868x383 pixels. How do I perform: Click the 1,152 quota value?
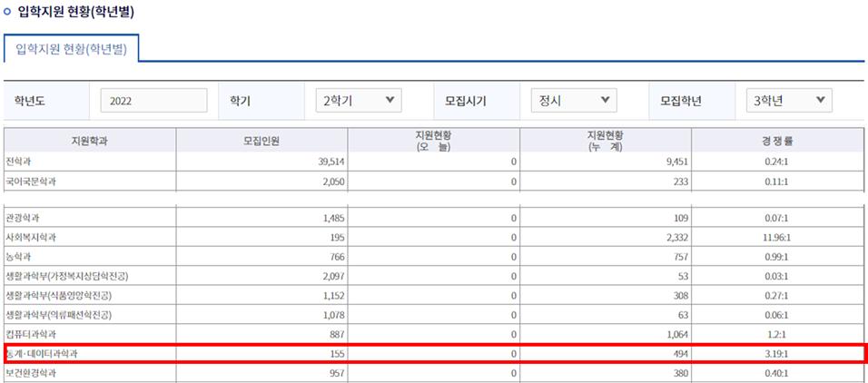coord(334,296)
